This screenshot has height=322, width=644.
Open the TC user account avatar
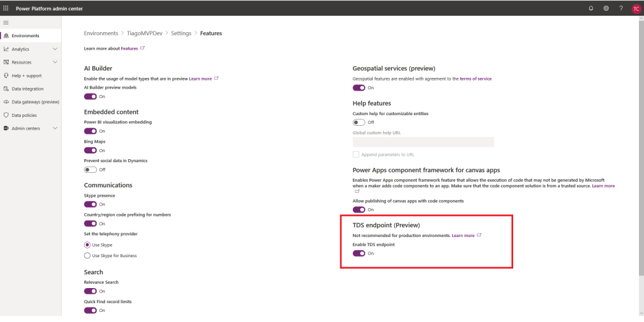click(x=635, y=8)
